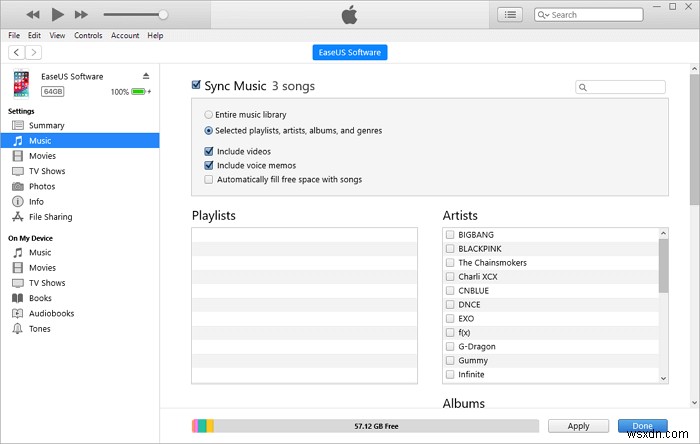Uncheck Include voice memos
The width and height of the screenshot is (700, 444).
(x=208, y=166)
